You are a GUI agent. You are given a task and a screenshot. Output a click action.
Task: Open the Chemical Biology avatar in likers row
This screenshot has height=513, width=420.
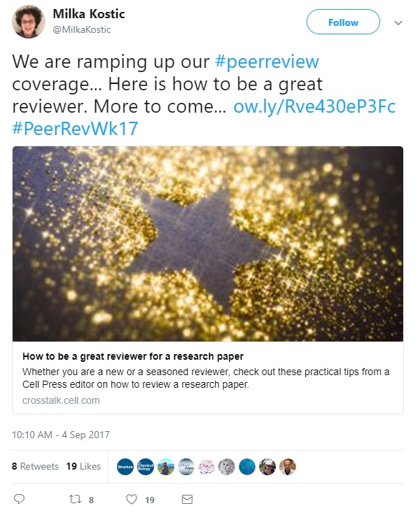[x=146, y=467]
